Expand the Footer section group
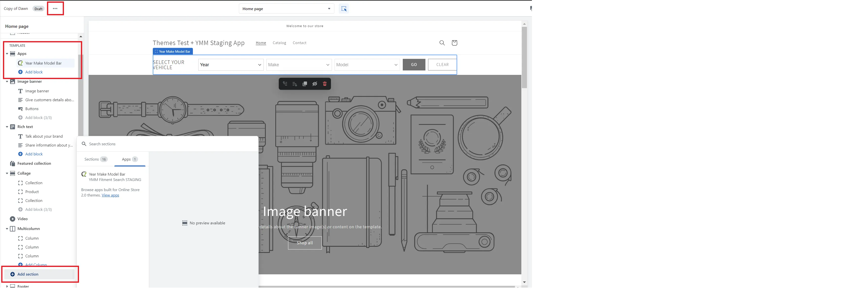The image size is (868, 296). [x=7, y=286]
